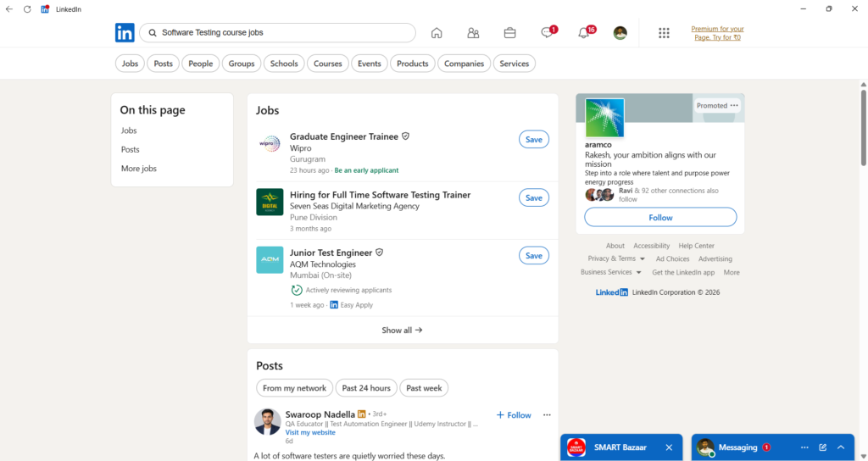Open My Network icon
The height and width of the screenshot is (461, 868).
click(473, 33)
